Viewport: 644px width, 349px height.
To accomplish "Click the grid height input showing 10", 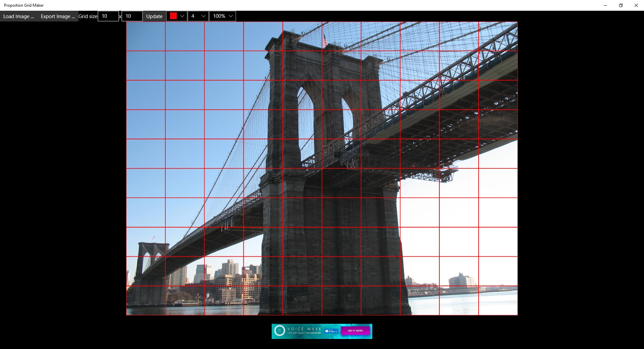I will point(132,16).
